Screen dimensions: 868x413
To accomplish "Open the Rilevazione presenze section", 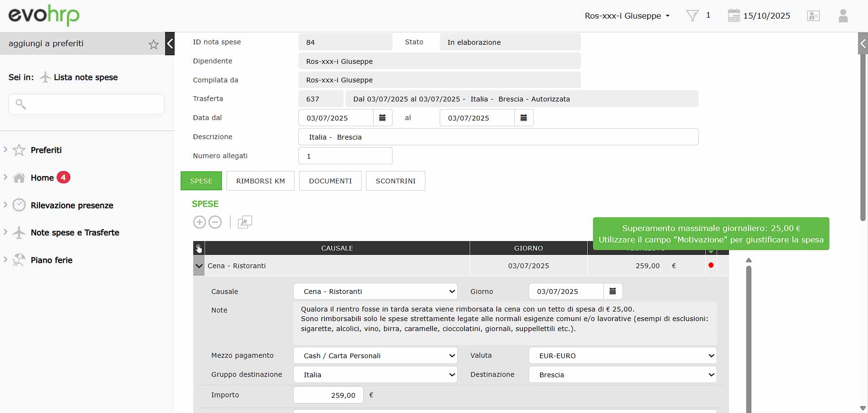I will pos(72,205).
